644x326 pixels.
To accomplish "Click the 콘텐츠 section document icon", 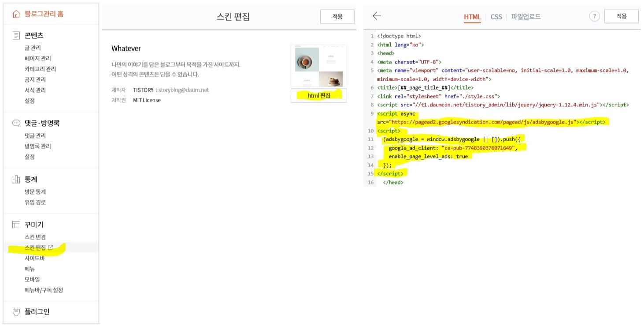I will tap(16, 35).
